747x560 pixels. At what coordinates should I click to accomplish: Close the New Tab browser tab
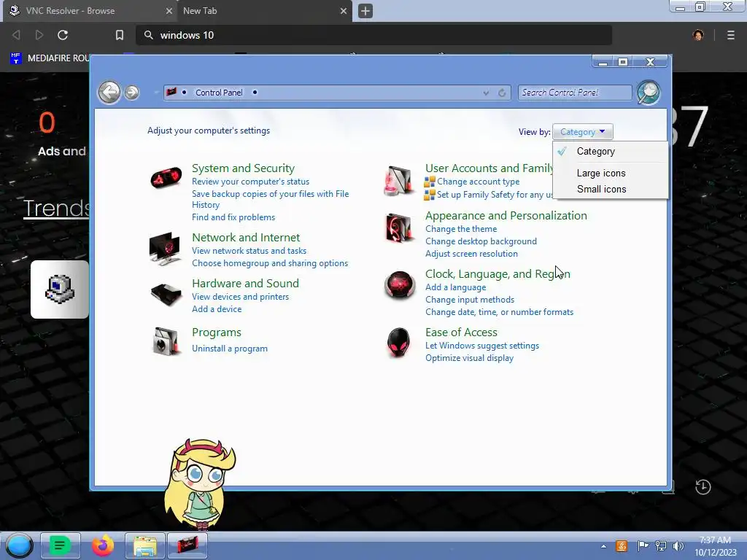tap(344, 10)
